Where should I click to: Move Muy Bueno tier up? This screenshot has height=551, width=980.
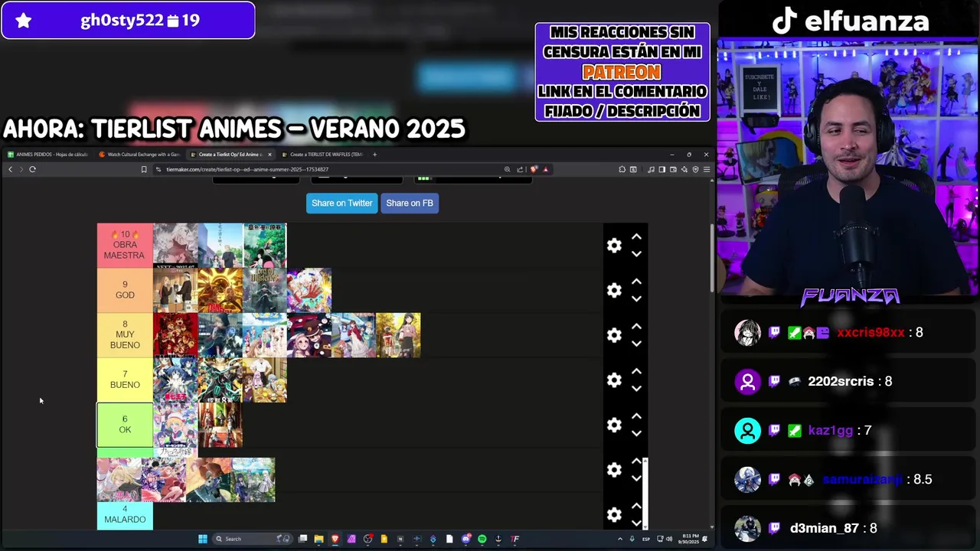[x=636, y=326]
